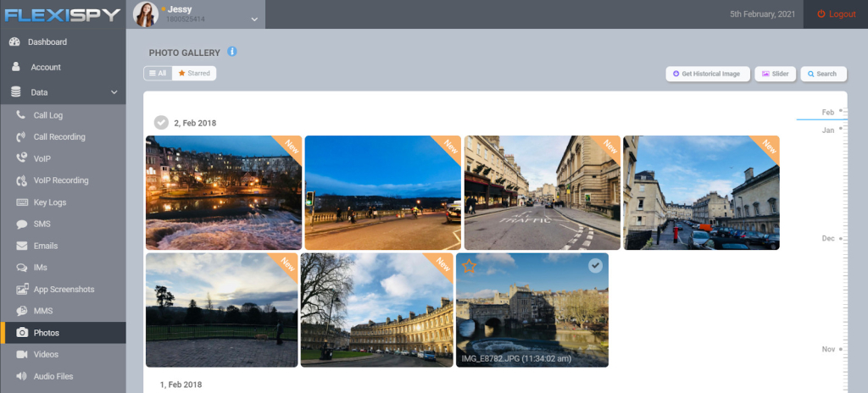Viewport: 868px width, 393px height.
Task: Select all photos from 2, Feb 2018
Action: click(161, 123)
